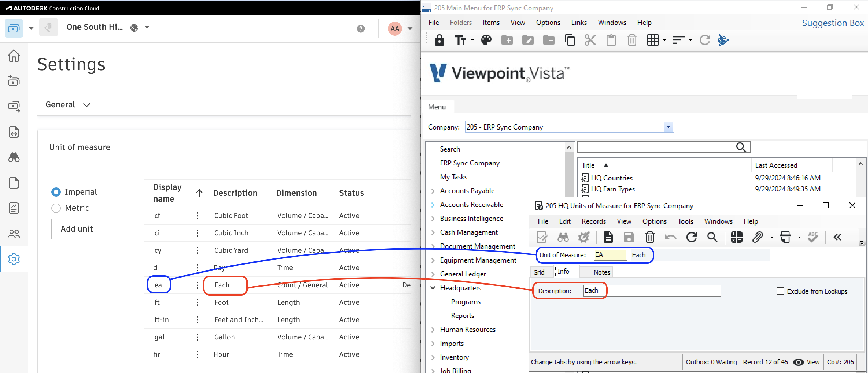Click the scissors cut icon in Vista toolbar
Viewport: 868px width, 373px height.
coord(590,40)
